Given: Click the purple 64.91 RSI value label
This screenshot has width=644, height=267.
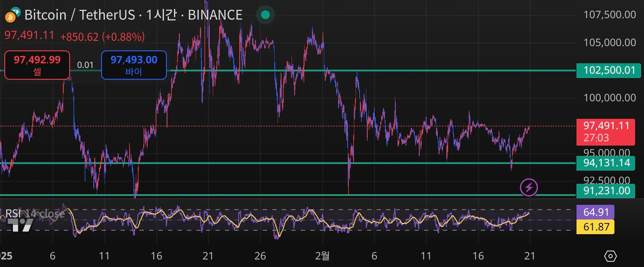Looking at the screenshot, I should point(595,212).
